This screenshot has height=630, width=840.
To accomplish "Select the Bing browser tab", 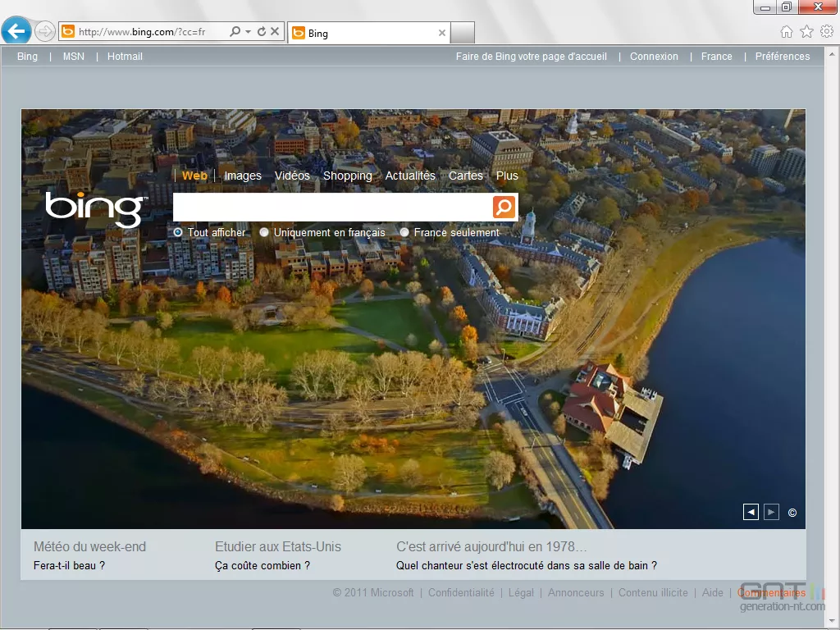I will tap(369, 33).
